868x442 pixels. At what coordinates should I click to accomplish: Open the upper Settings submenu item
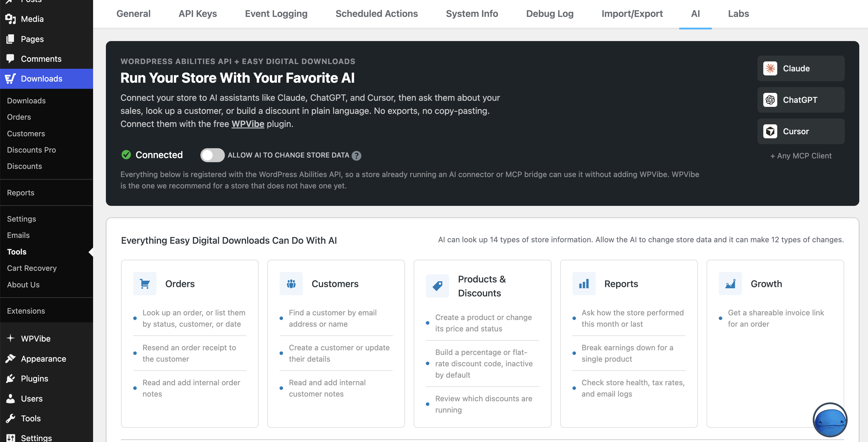pos(21,219)
